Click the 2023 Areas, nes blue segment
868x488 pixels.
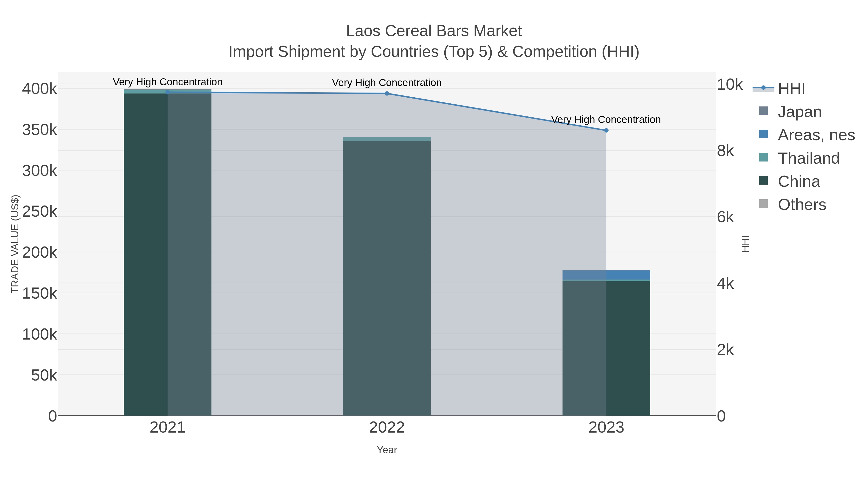[606, 275]
